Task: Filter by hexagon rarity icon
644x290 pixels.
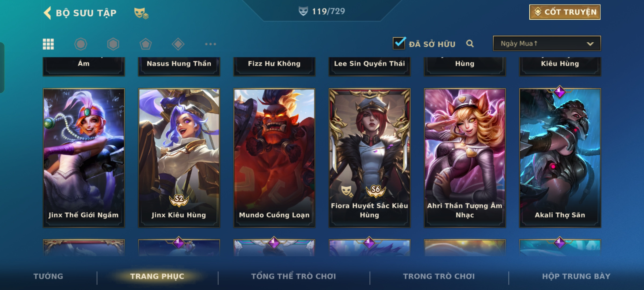Action: 113,44
